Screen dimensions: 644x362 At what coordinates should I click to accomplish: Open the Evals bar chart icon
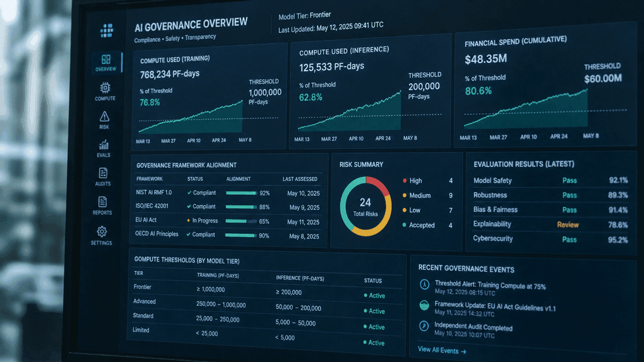pos(104,145)
